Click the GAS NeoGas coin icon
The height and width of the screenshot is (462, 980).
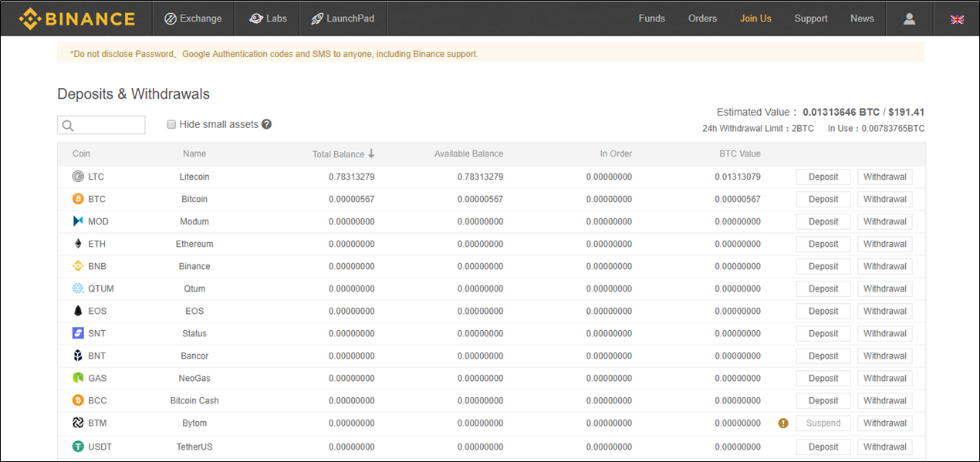coord(78,378)
